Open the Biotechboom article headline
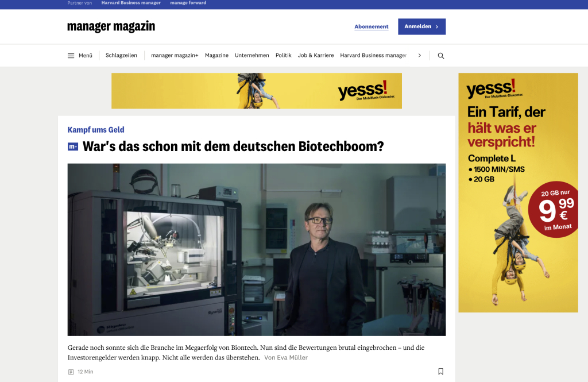This screenshot has width=588, height=382. [233, 146]
